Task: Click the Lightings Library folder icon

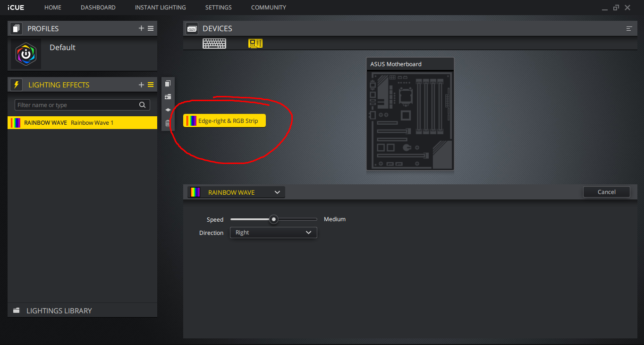Action: coord(17,310)
